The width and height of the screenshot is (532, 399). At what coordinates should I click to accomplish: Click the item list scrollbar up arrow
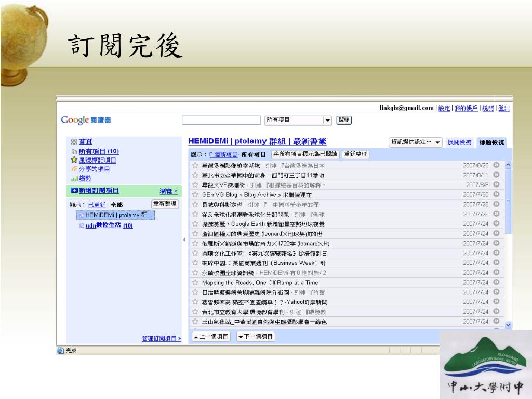click(508, 165)
